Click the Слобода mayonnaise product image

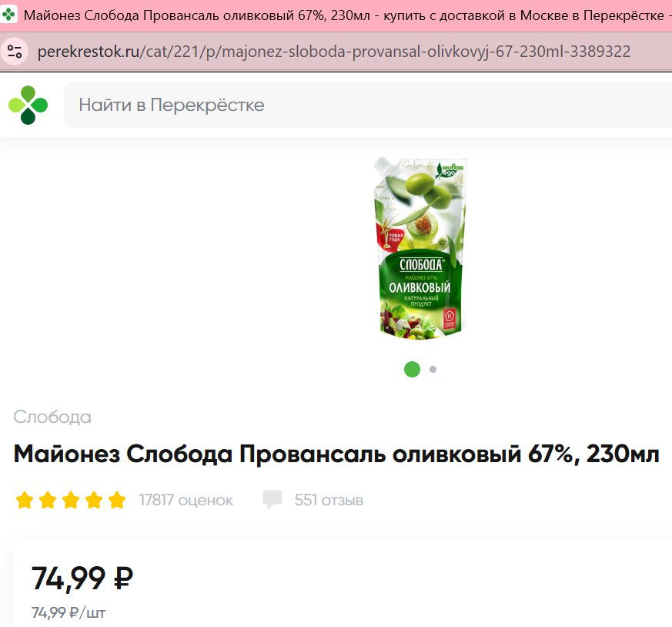[x=420, y=248]
